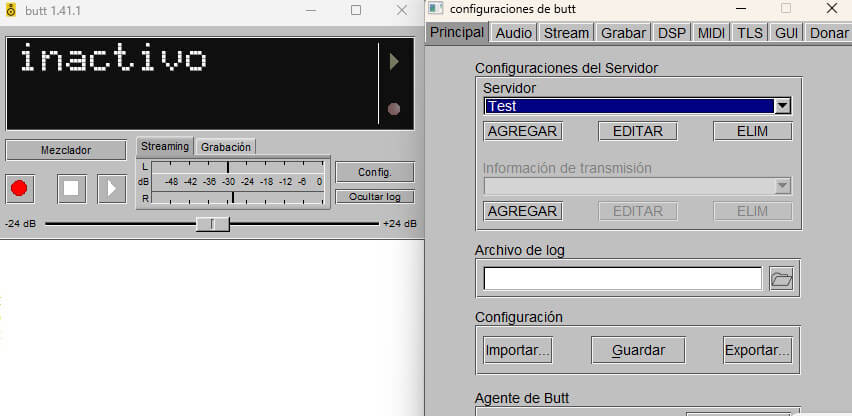Open the TLS tab

tap(750, 33)
